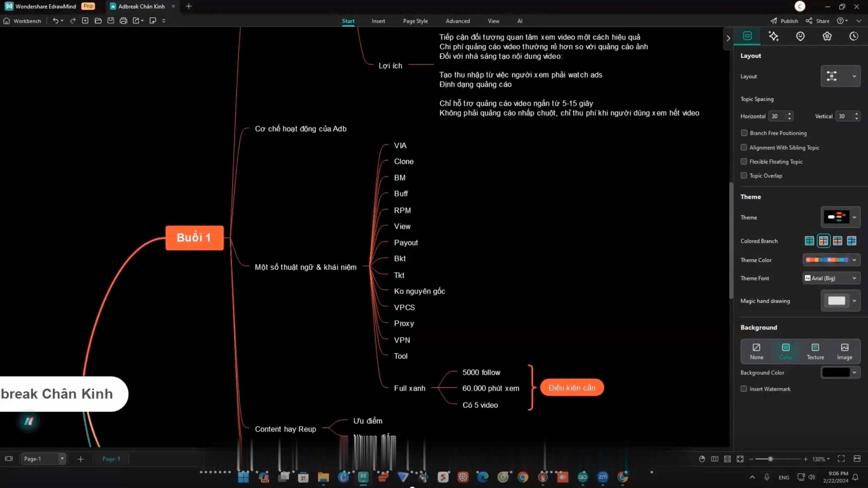868x488 pixels.
Task: Open the Magic hand drawing dropdown
Action: coord(841,301)
